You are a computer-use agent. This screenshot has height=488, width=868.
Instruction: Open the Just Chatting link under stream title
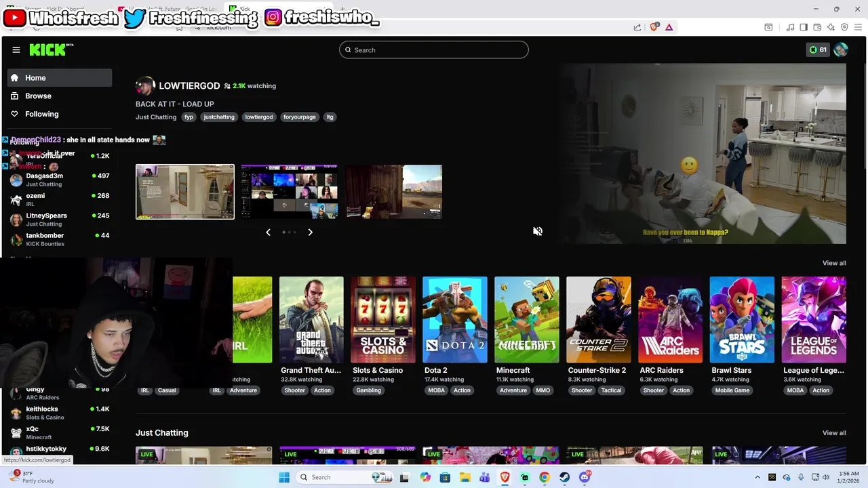156,117
